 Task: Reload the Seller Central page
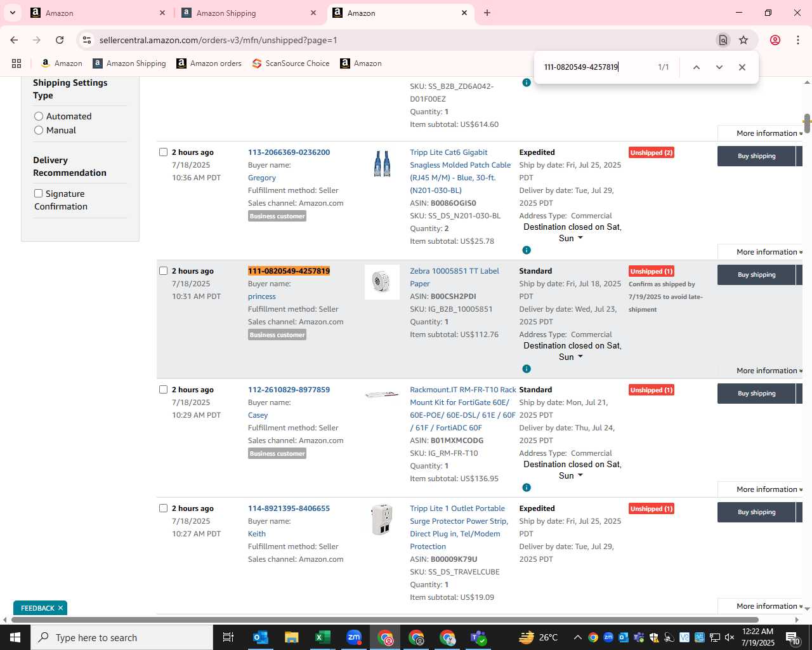[x=60, y=40]
